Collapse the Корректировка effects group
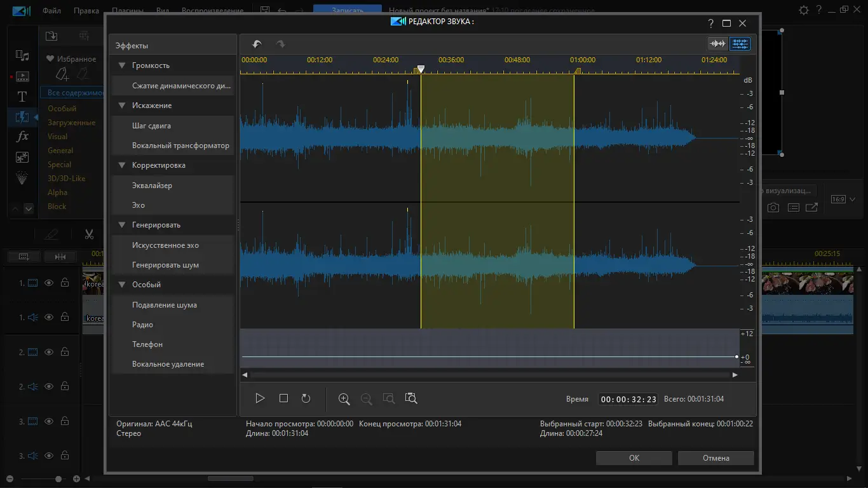The height and width of the screenshot is (488, 868). coord(122,165)
